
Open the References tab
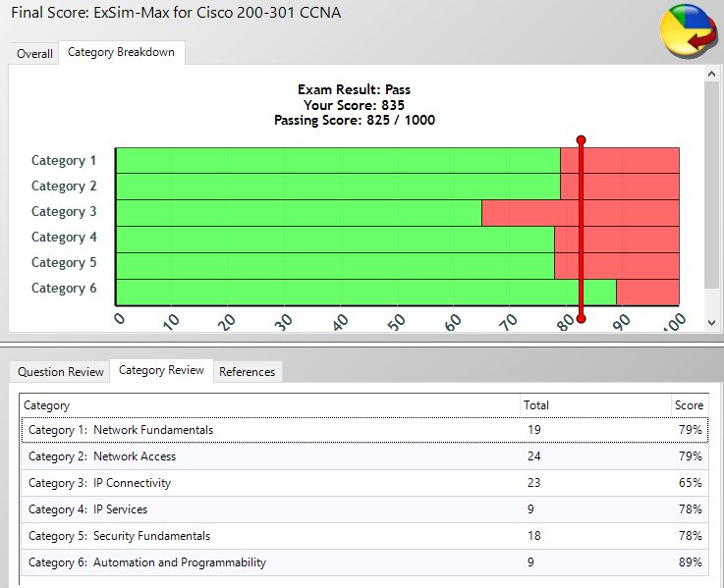tap(247, 371)
